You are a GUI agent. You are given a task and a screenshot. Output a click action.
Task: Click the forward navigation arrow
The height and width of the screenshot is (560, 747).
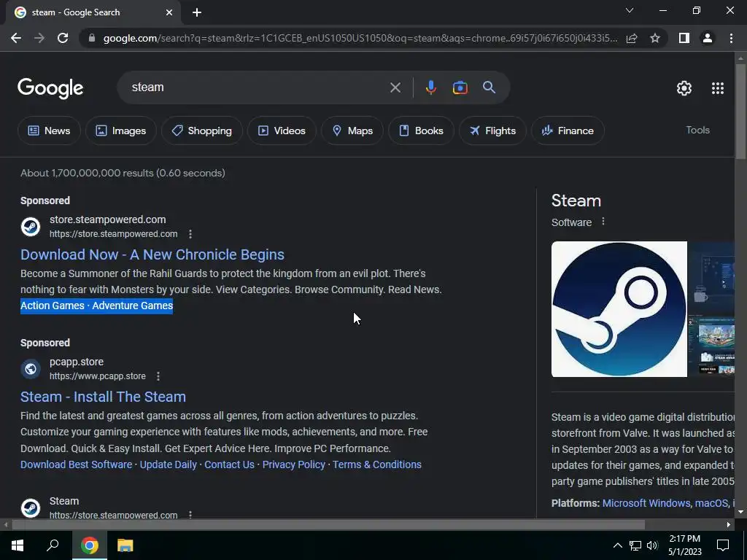pos(39,38)
